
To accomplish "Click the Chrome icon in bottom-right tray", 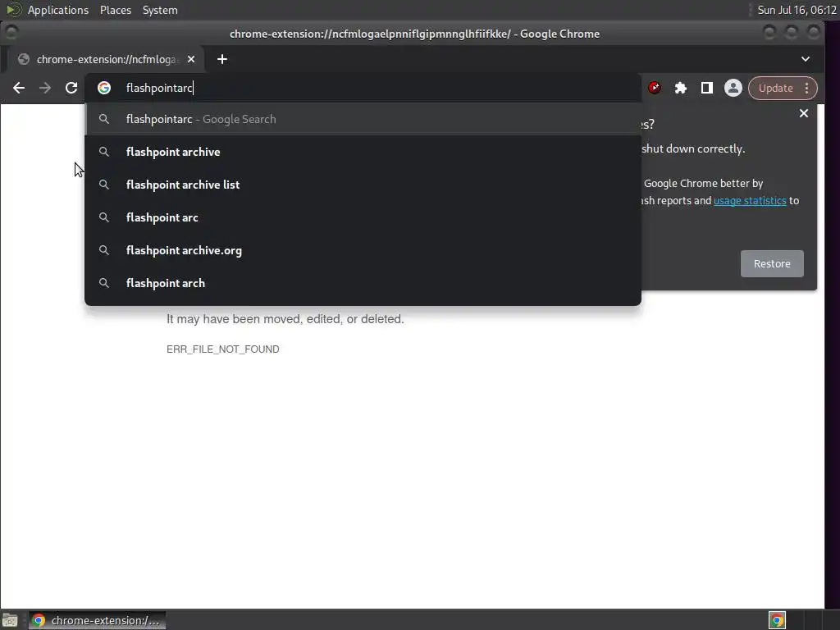I will click(777, 620).
